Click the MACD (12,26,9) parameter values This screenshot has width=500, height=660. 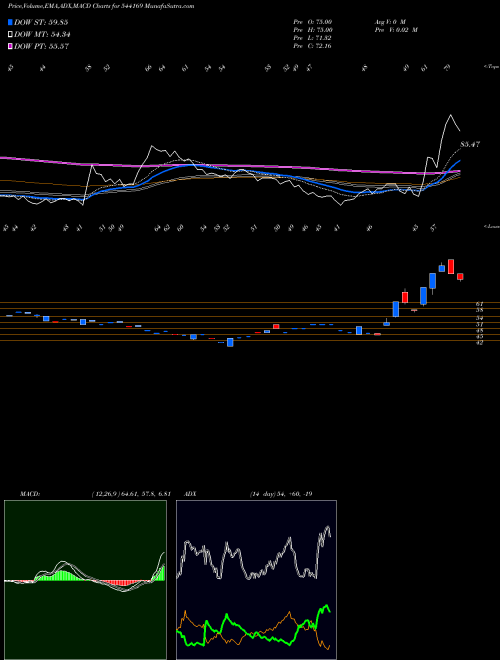coord(131,494)
